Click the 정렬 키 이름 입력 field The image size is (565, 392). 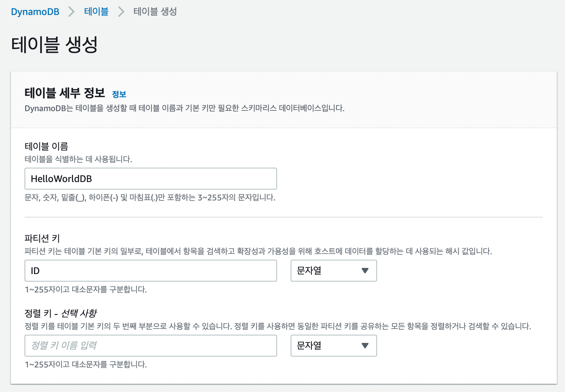(150, 346)
